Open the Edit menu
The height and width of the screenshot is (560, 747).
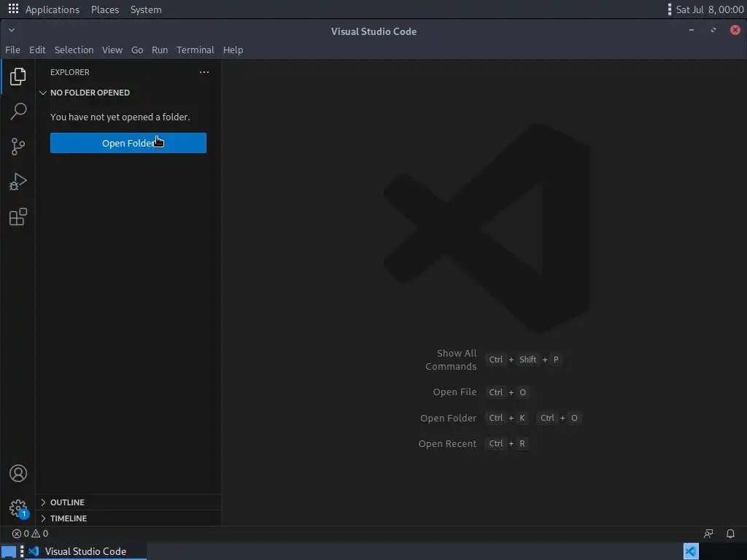37,50
